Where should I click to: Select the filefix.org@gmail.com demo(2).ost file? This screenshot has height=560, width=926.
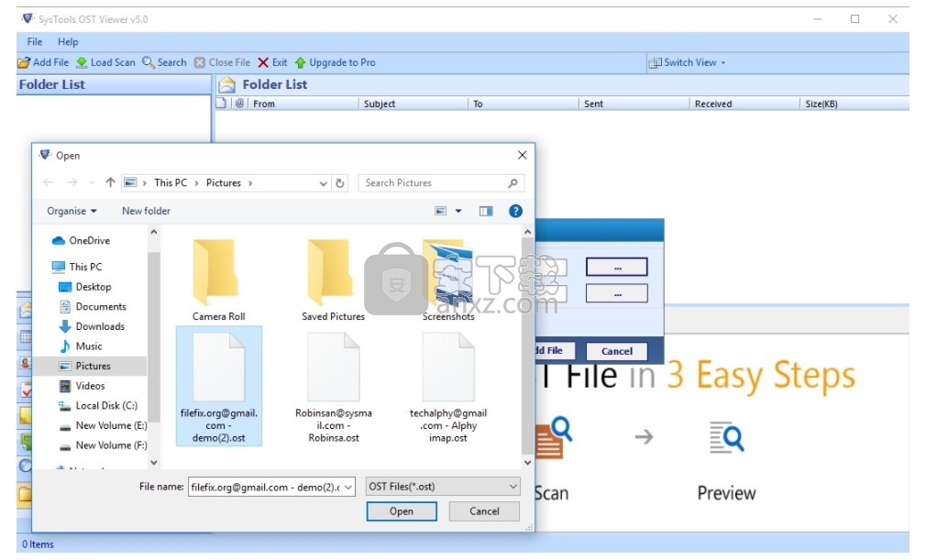[x=218, y=387]
